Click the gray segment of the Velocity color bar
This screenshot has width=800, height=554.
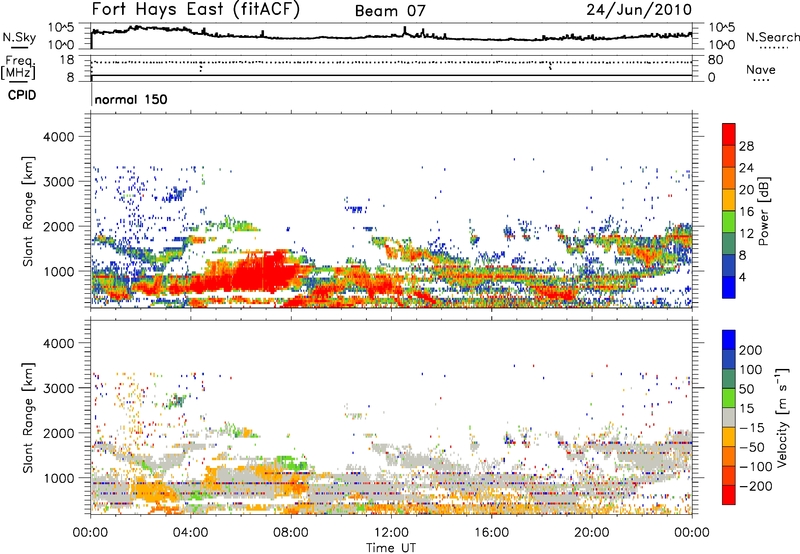point(729,418)
